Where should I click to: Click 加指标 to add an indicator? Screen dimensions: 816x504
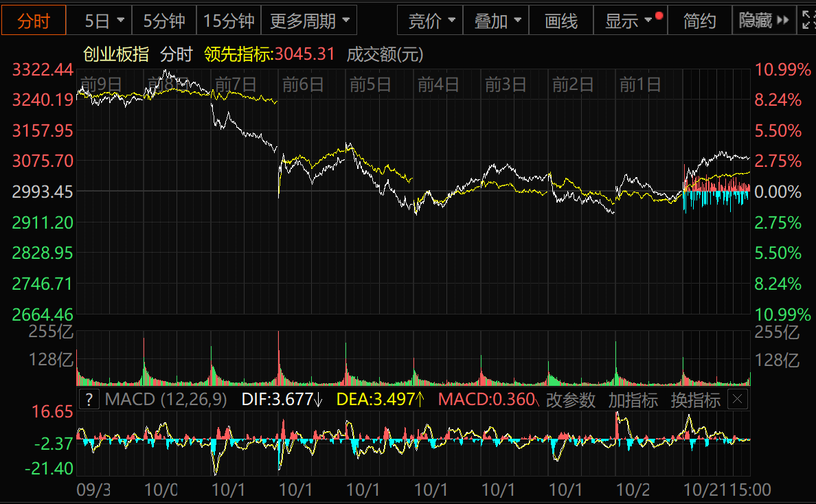(633, 400)
